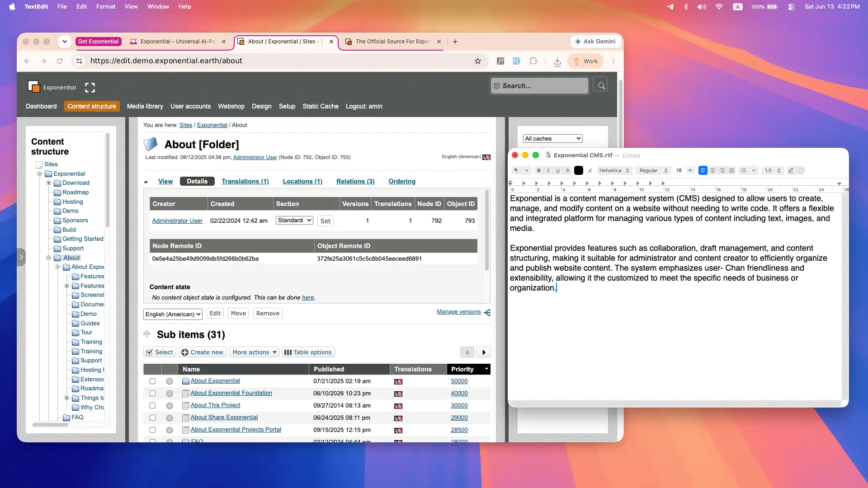868x488 pixels.
Task: Select left-align text in TextEdit toolbar
Action: click(x=703, y=170)
